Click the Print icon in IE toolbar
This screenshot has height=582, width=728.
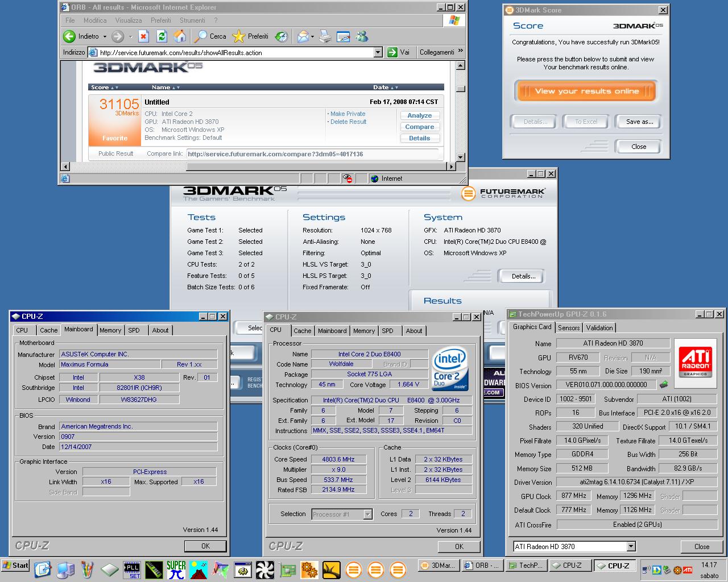coord(325,36)
